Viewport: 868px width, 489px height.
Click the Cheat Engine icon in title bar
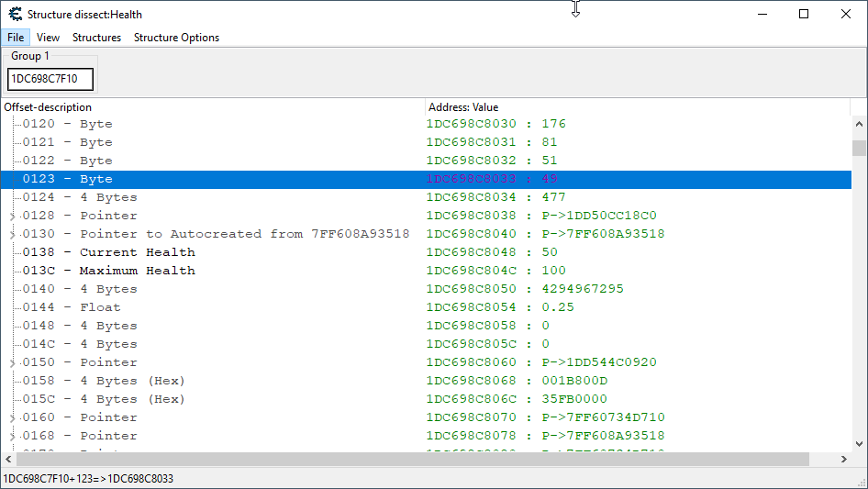[x=15, y=14]
